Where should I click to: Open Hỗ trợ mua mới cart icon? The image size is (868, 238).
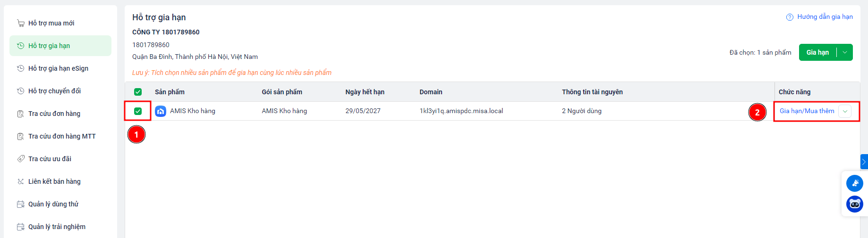pyautogui.click(x=21, y=23)
